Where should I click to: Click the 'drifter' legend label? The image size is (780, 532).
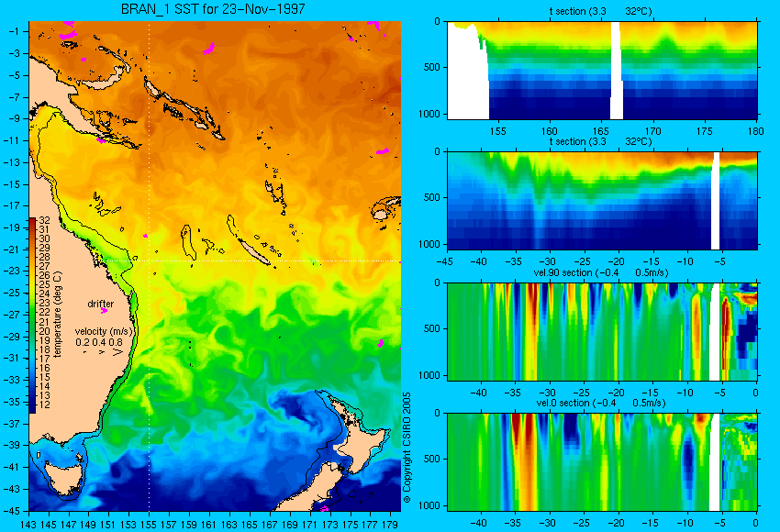coord(101,304)
